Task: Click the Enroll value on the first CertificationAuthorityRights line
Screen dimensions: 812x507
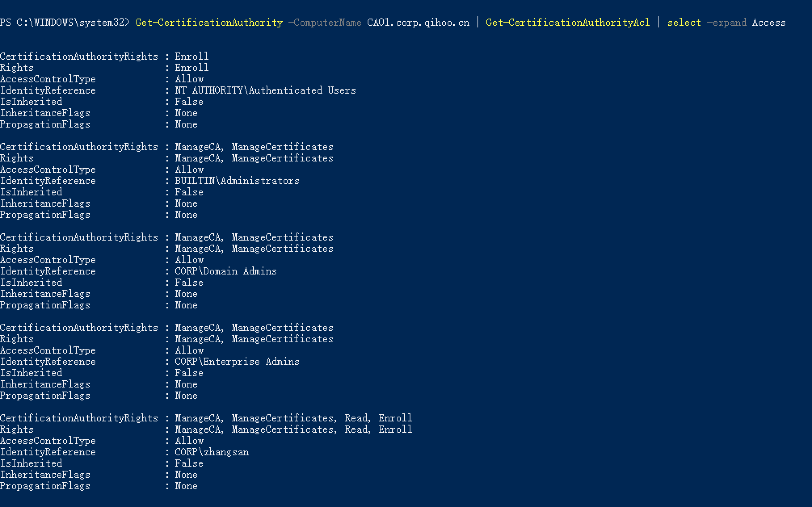Action: pos(191,57)
